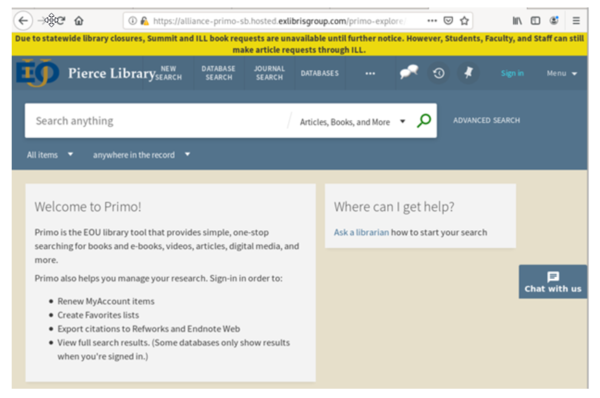Click the yellow library closures notice banner
This screenshot has width=600, height=398.
click(300, 44)
